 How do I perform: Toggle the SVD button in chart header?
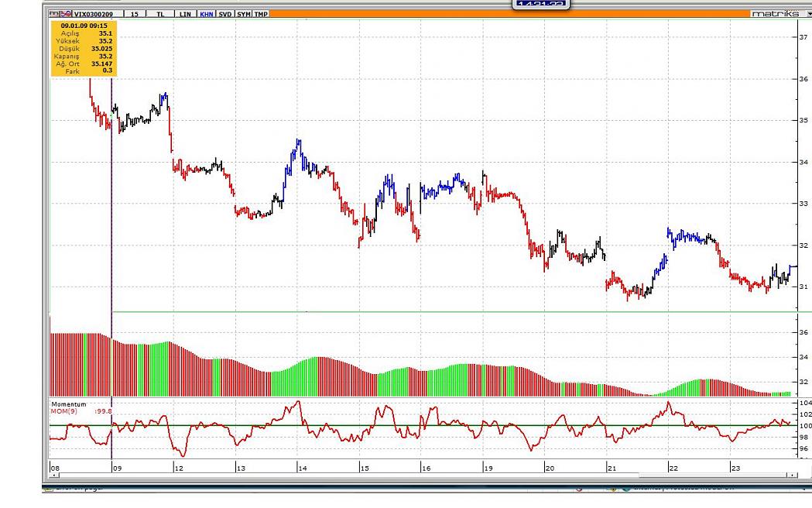[224, 14]
